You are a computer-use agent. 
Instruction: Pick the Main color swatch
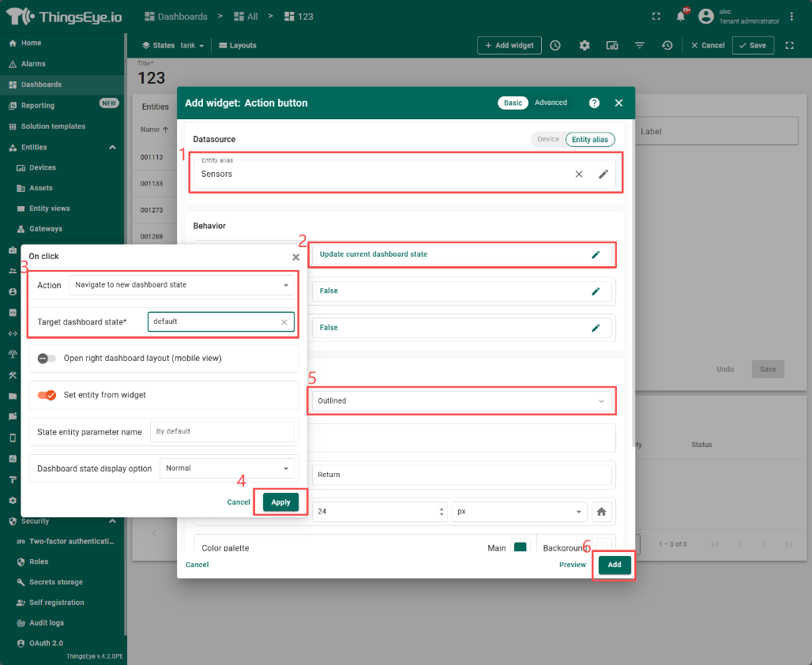[x=520, y=548]
